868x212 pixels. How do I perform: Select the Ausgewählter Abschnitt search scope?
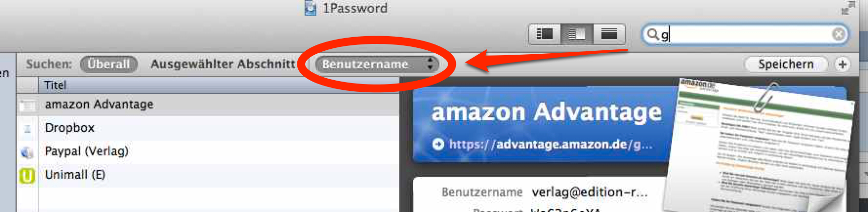(223, 64)
